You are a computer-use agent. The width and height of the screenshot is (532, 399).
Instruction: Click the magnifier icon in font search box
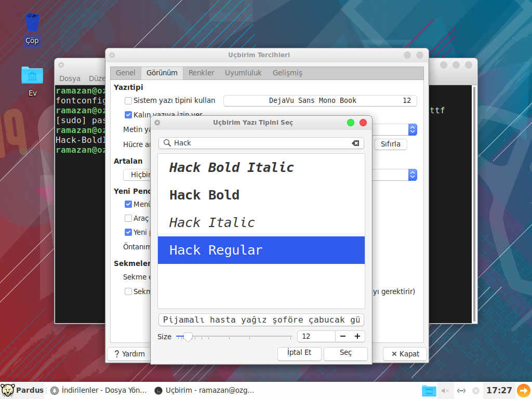(x=167, y=143)
